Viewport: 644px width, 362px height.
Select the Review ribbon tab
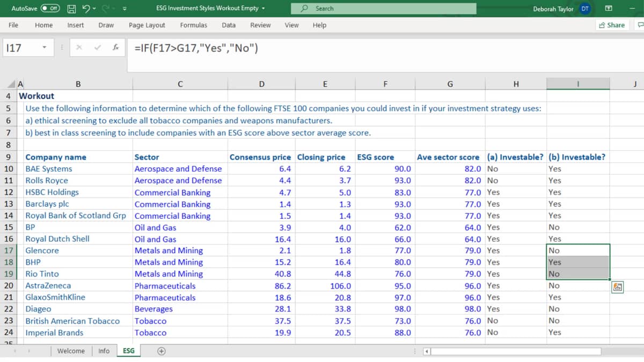[x=260, y=25]
